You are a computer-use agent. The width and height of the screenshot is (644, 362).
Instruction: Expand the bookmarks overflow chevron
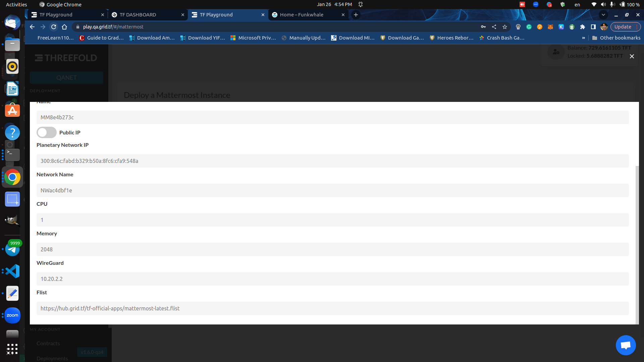(584, 38)
